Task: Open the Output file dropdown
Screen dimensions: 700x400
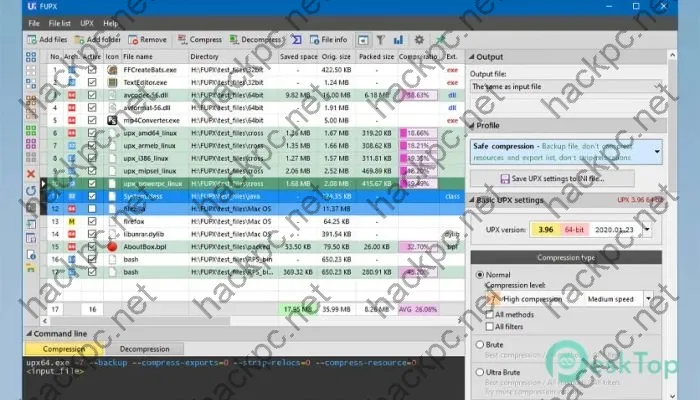Action: (x=566, y=87)
